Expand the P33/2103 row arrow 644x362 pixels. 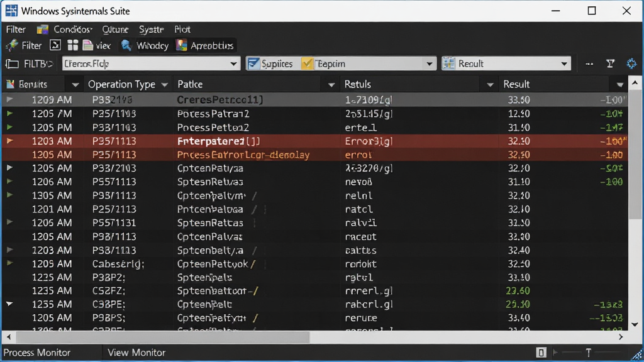tap(9, 167)
